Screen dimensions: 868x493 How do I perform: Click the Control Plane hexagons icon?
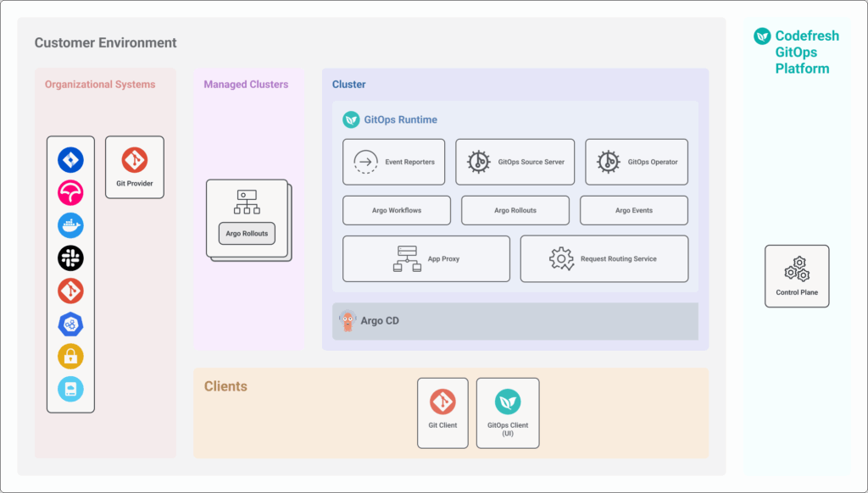(x=797, y=269)
